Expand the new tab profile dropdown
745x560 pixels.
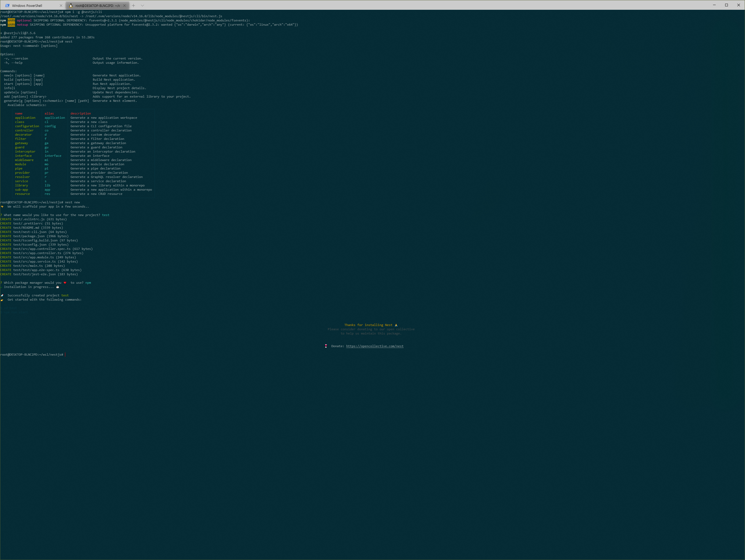142,5
